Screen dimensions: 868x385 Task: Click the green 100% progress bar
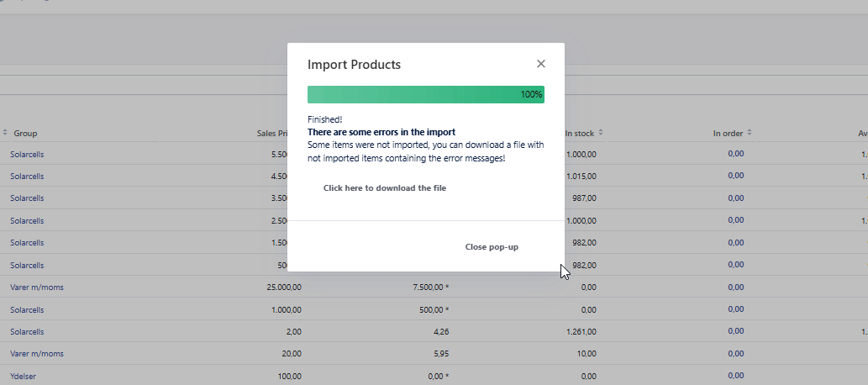[x=425, y=94]
